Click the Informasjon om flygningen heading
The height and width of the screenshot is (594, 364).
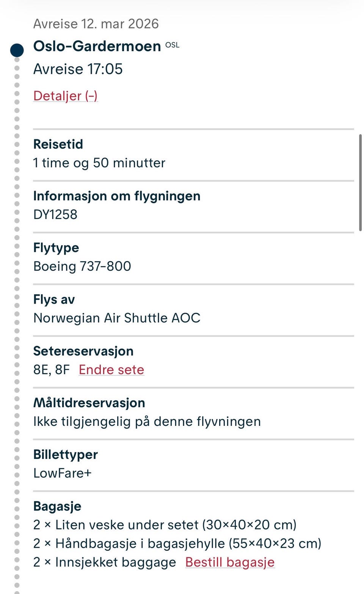117,196
